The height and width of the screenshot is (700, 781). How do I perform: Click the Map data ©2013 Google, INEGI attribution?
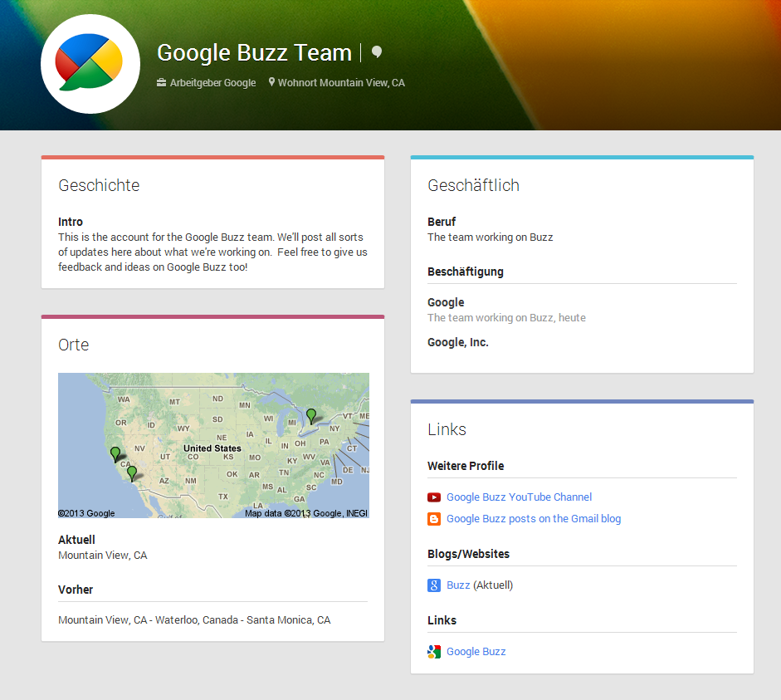tap(305, 513)
